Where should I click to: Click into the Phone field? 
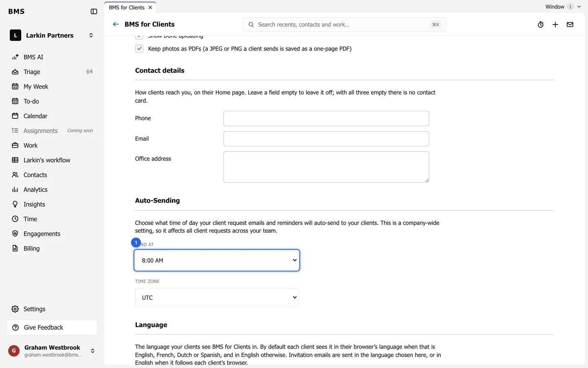click(326, 119)
